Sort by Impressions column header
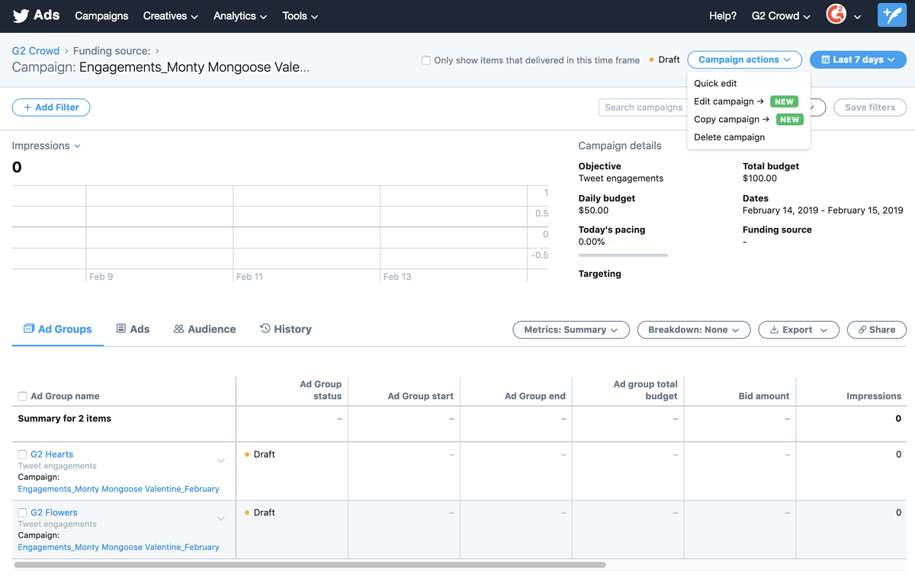 [x=874, y=396]
